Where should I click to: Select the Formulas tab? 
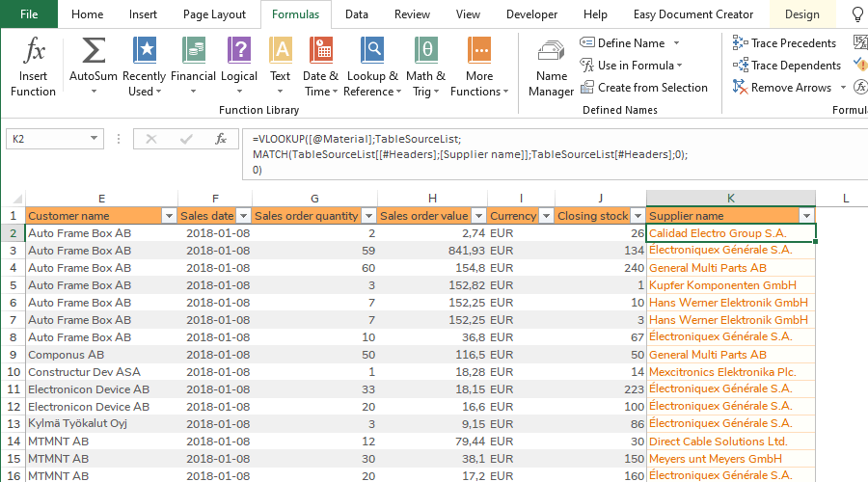[x=296, y=14]
